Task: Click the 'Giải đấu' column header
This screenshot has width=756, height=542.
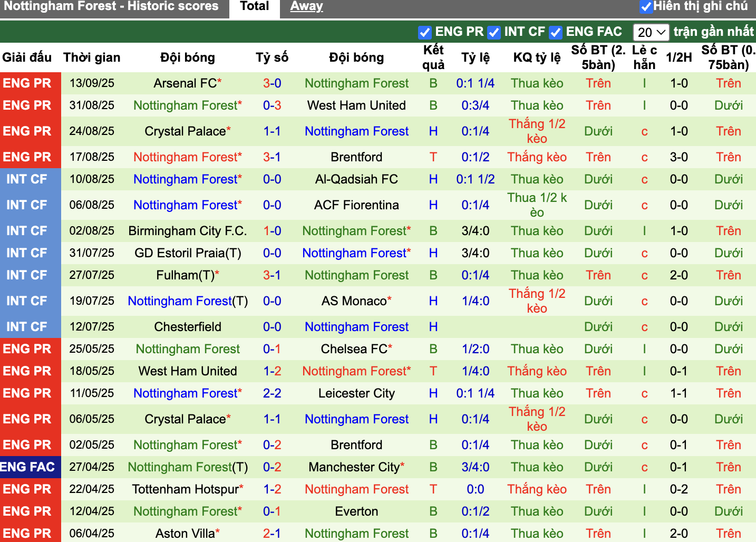Action: click(27, 57)
